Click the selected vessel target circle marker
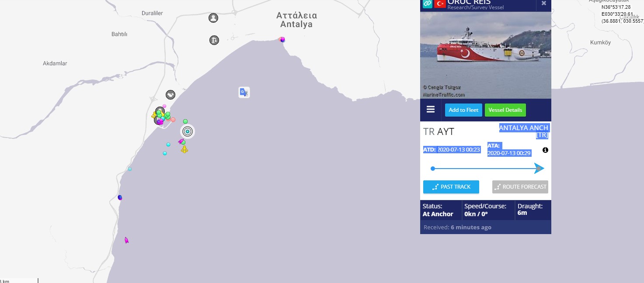Screen dimensions: 644x283 (188, 131)
